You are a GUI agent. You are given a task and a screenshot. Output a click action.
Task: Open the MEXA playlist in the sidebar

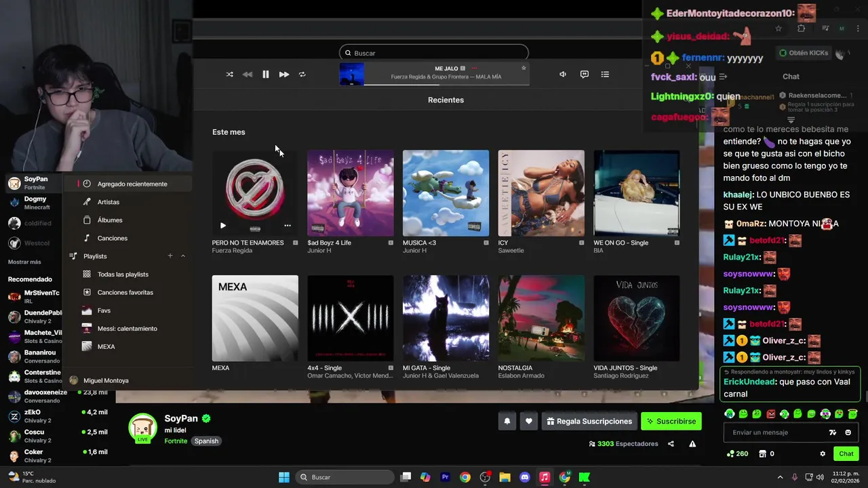point(106,346)
